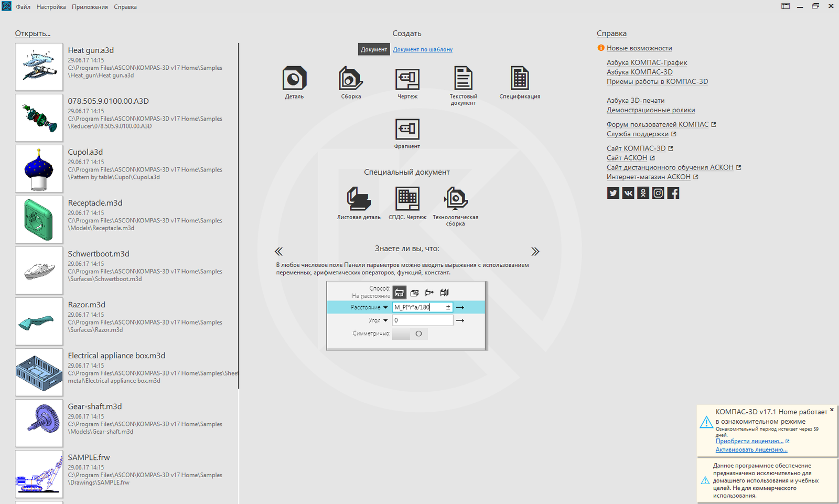Screen dimensions: 839x504
Task: Open the Facebook social icon
Action: (x=673, y=193)
